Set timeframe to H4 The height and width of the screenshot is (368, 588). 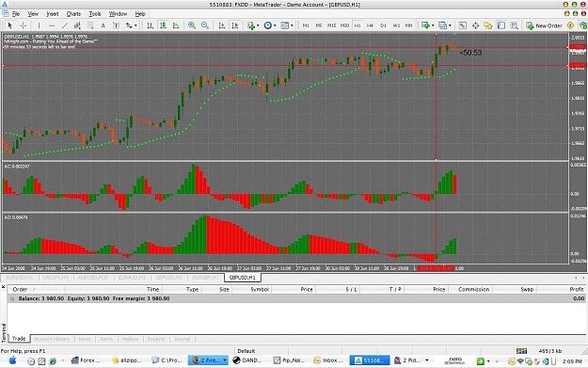point(370,25)
